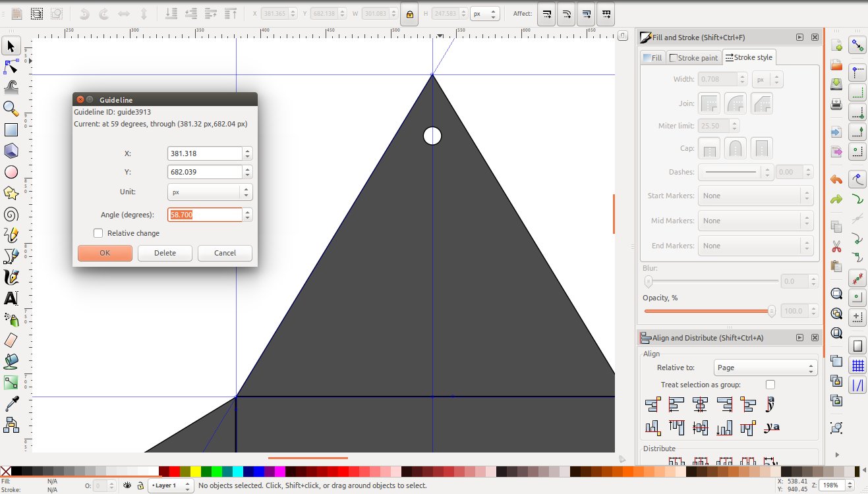
Task: Select the Node editing tool
Action: point(11,67)
